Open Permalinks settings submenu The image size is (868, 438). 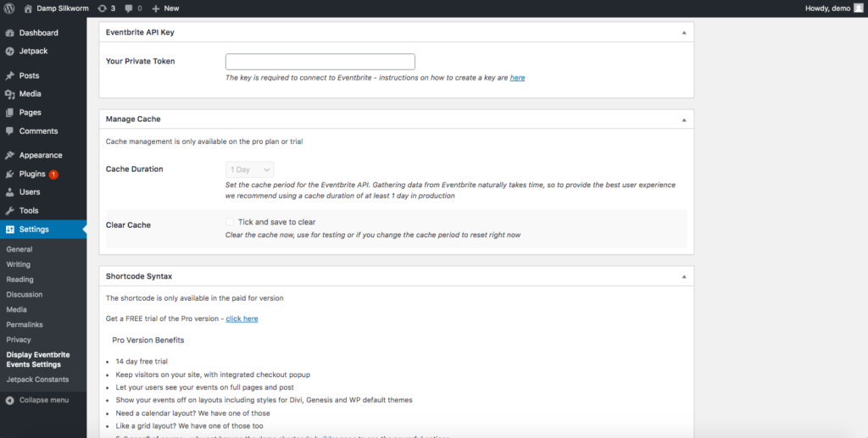25,324
